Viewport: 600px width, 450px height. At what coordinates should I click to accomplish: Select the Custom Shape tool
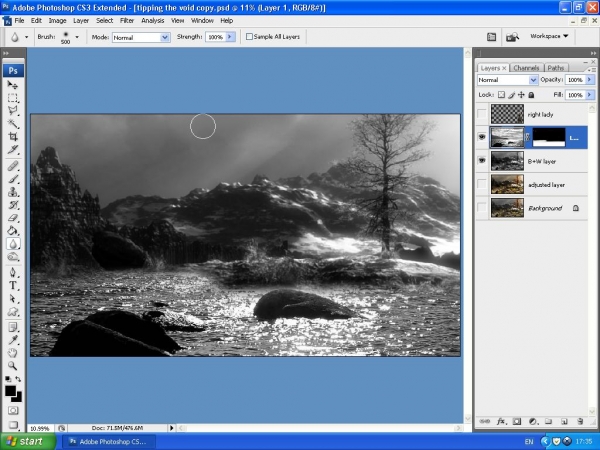click(13, 311)
